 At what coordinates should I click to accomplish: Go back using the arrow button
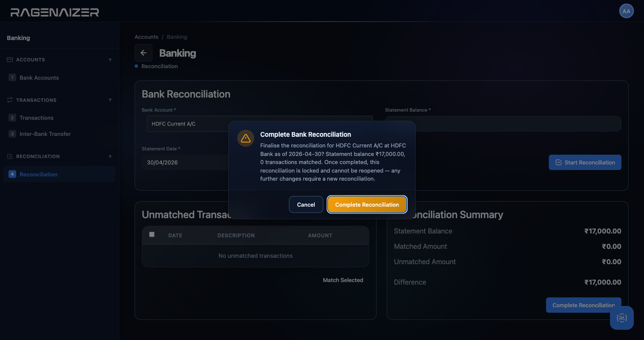coord(144,53)
